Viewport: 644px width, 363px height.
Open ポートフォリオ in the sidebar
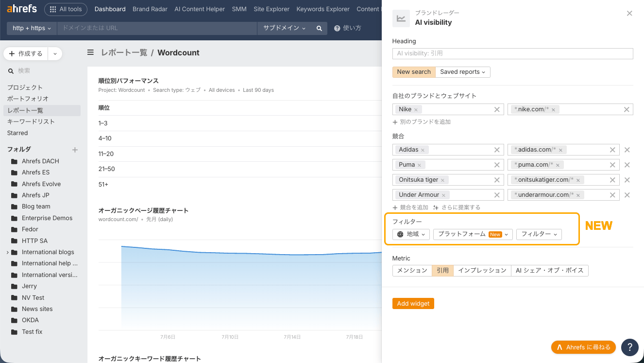[x=28, y=99]
